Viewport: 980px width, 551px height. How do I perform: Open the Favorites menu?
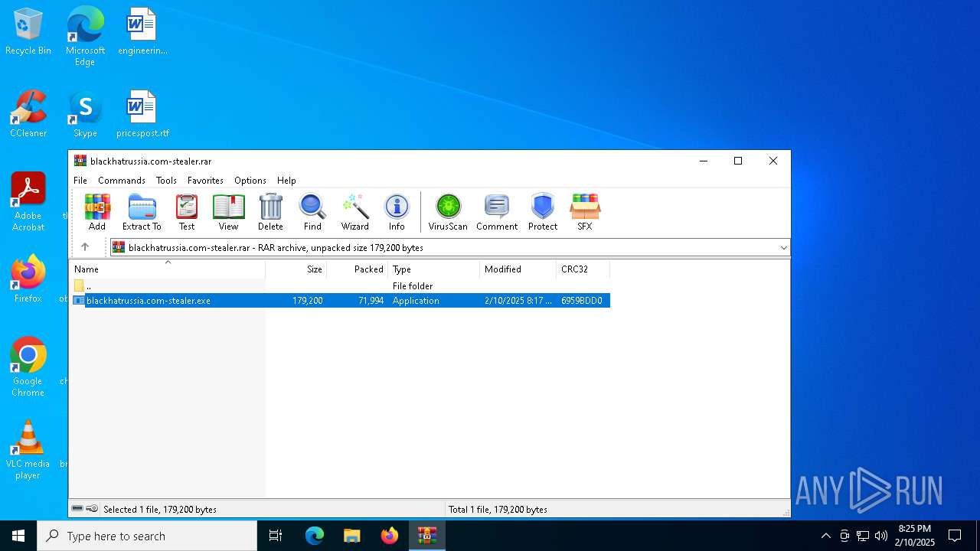[x=205, y=181]
